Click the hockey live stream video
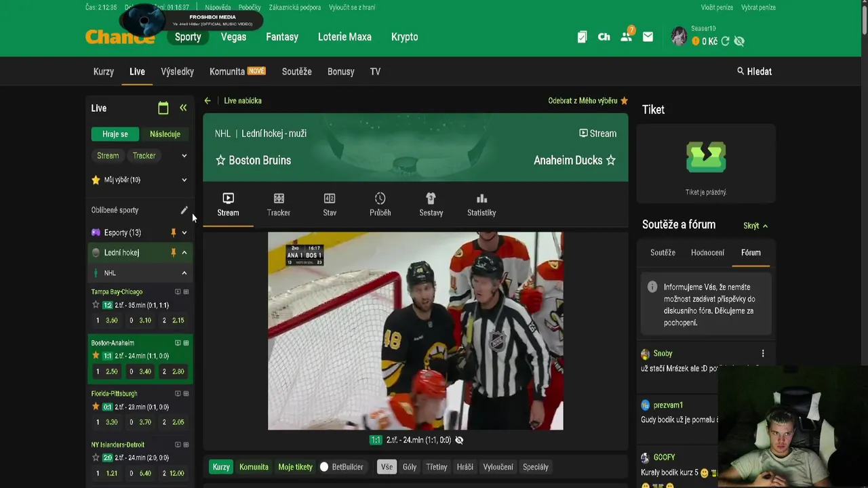Screen dimensions: 868x488 (415, 331)
